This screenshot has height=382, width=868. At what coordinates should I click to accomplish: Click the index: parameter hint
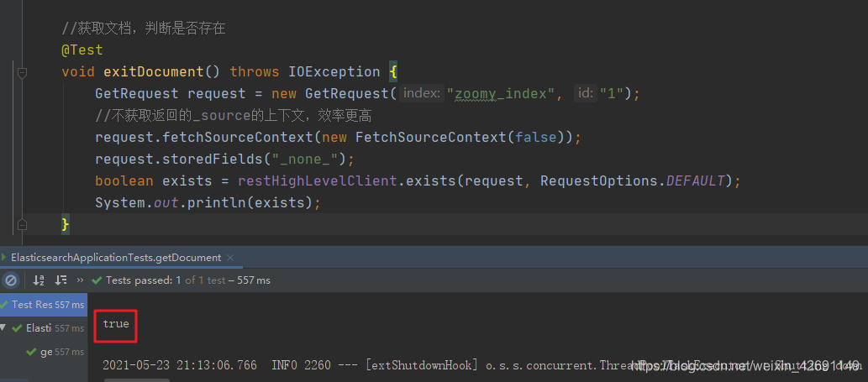(421, 93)
